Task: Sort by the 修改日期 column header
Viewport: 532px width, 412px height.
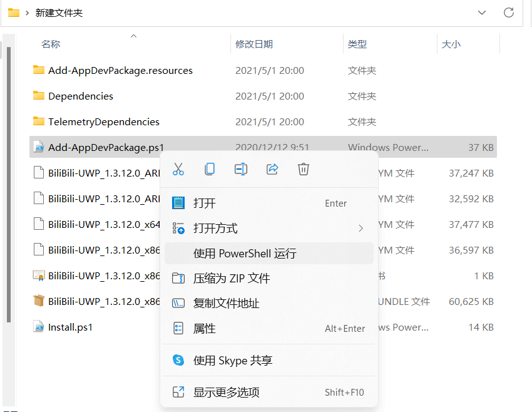Action: point(254,44)
